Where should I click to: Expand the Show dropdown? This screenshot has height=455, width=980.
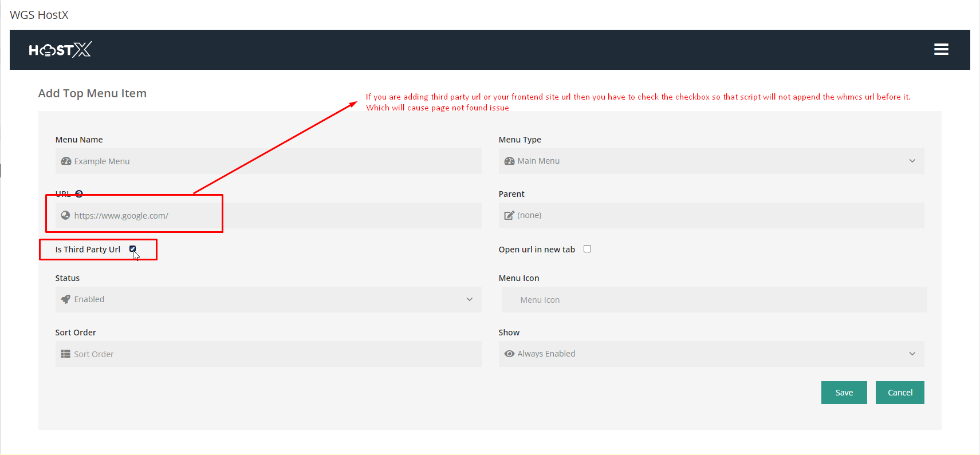pyautogui.click(x=711, y=354)
